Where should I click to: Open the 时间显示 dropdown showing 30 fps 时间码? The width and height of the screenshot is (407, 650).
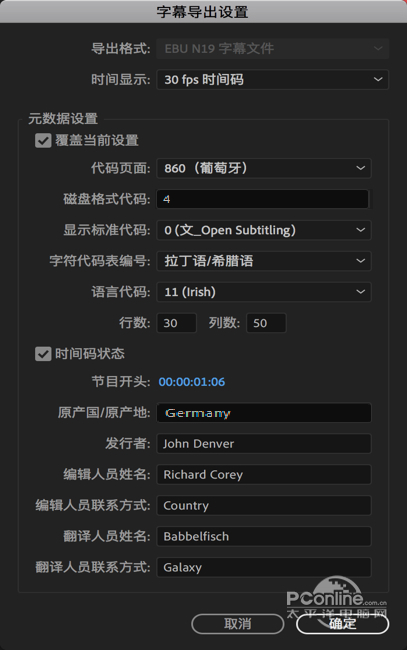tap(272, 80)
